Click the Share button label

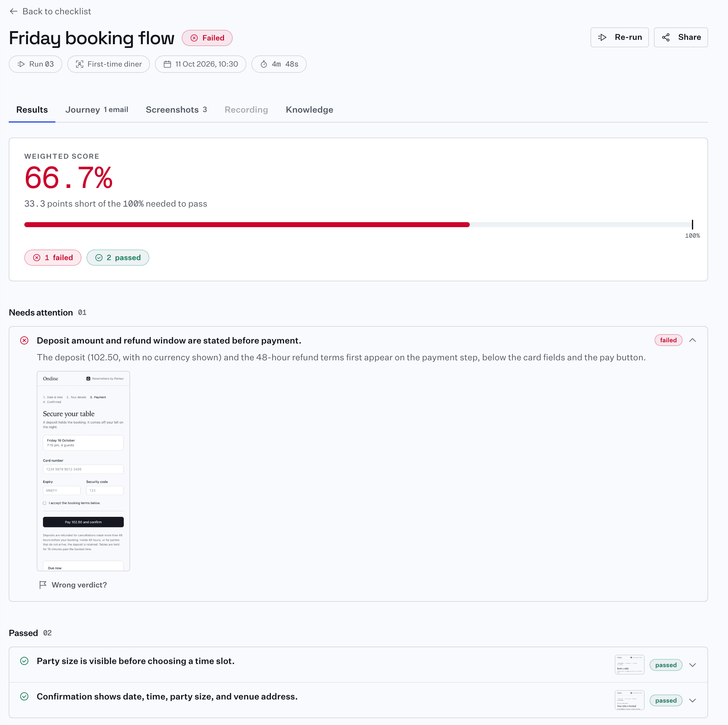point(689,37)
